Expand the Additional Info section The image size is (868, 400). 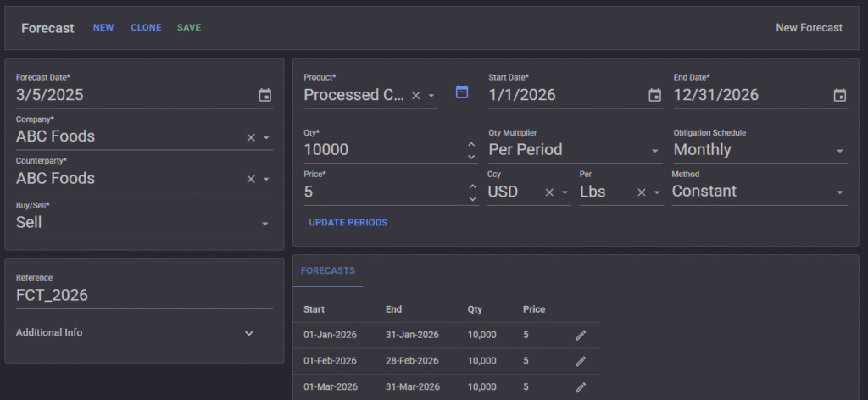(249, 333)
